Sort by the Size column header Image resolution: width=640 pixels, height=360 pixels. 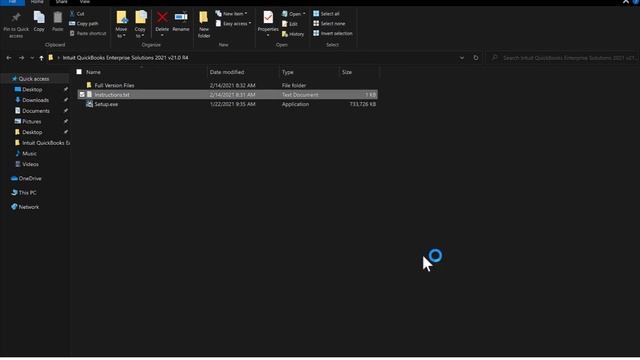pos(347,72)
